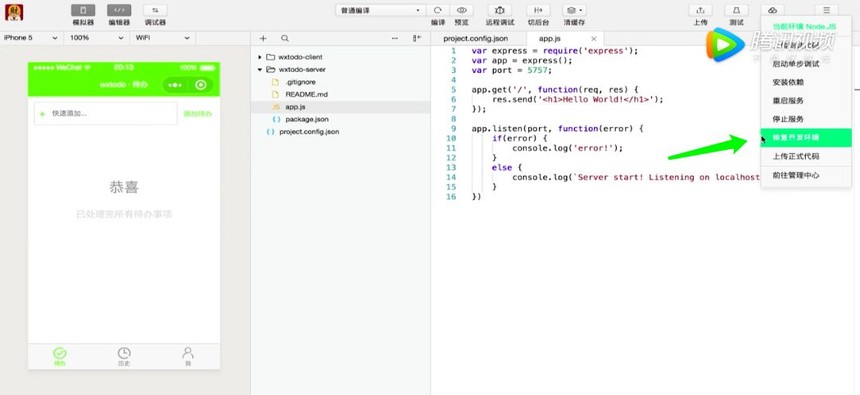
Task: Select the 待办 todo tab icon
Action: 59,356
